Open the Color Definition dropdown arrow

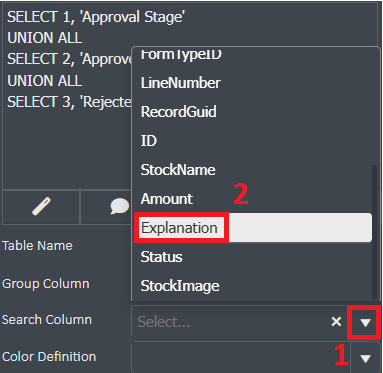365,359
